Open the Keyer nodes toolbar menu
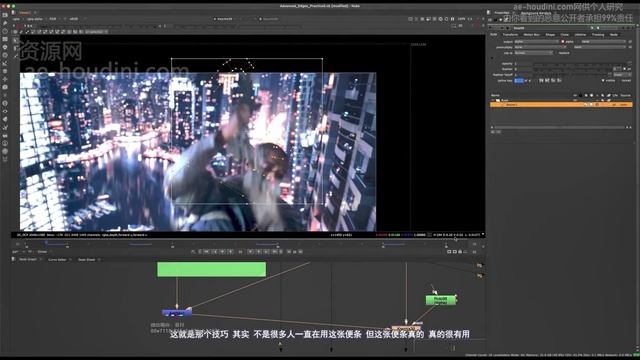The width and height of the screenshot is (640, 360). (5, 63)
